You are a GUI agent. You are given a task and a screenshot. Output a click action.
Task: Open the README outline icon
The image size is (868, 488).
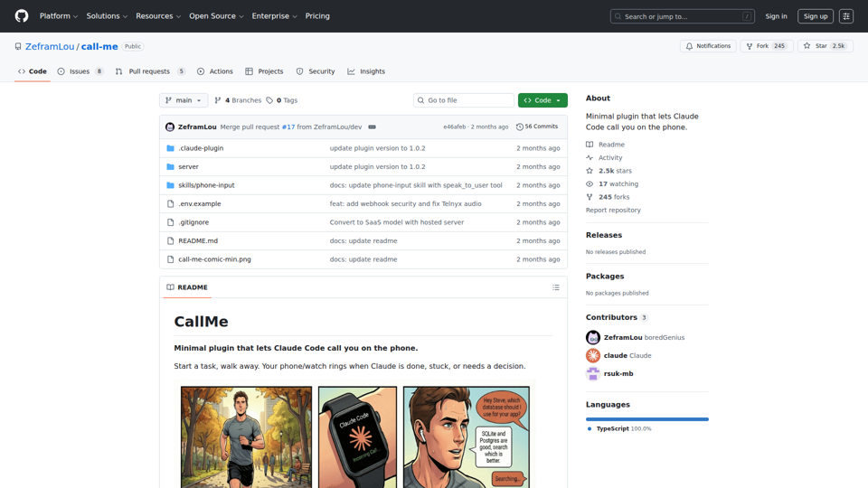(x=556, y=287)
